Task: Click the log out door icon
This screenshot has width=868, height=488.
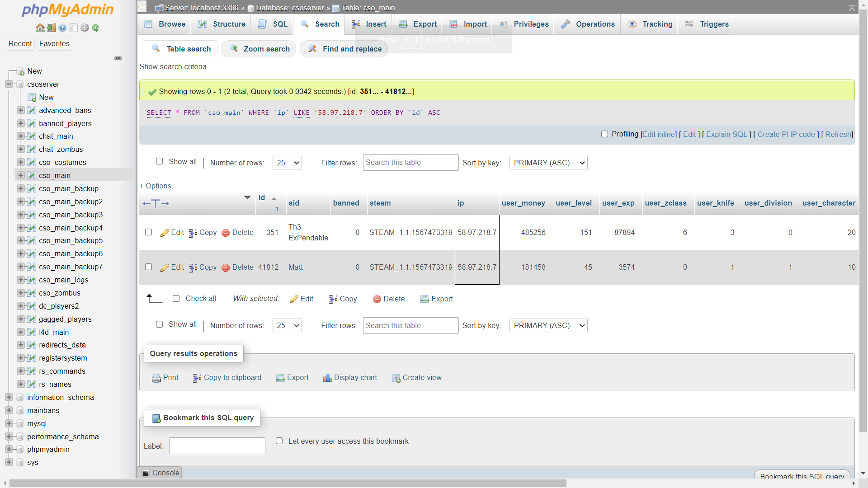Action: click(51, 28)
